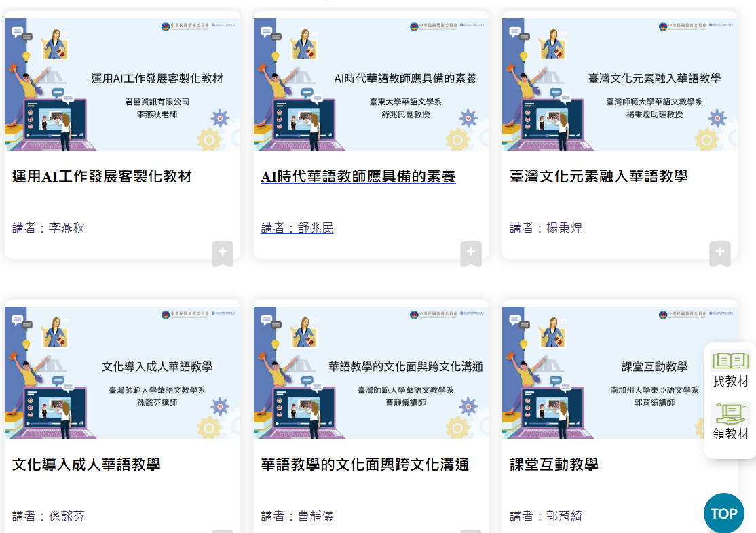756x533 pixels.
Task: Open the 臺灣文化元素融入華語教學 title link
Action: click(598, 177)
